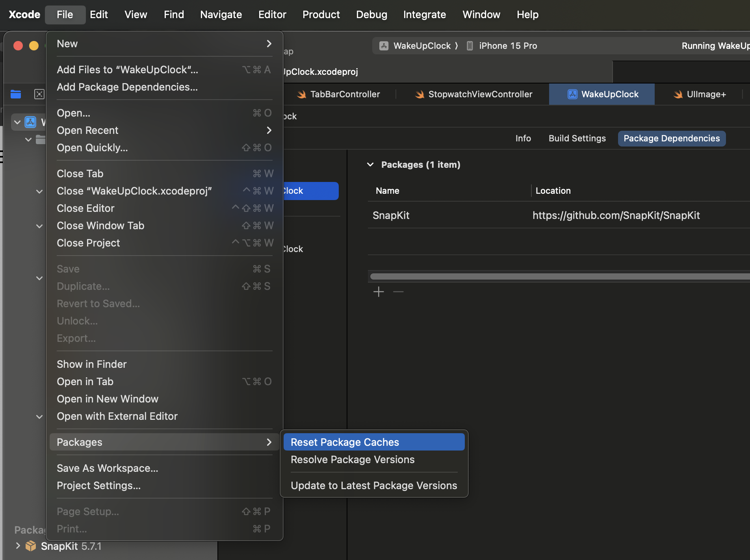Choose Update to Latest Package Versions
Viewport: 750px width, 560px height.
click(x=374, y=486)
